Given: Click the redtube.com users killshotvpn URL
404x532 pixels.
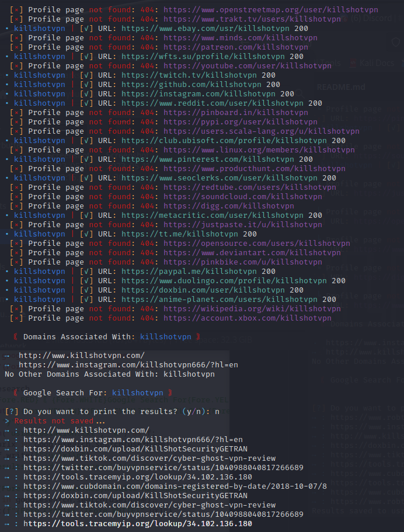Looking at the screenshot, I should tap(250, 187).
